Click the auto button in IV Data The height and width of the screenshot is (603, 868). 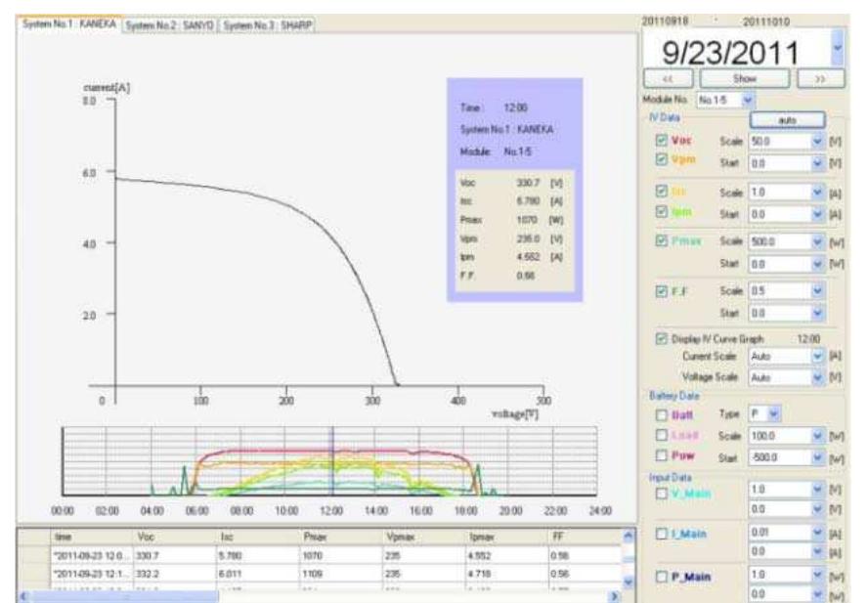point(787,119)
